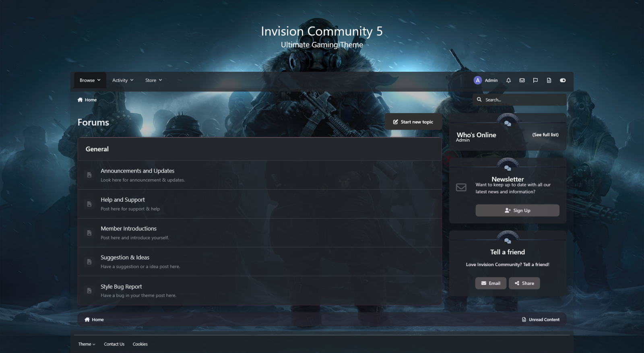Open the See full list link

[x=545, y=135]
